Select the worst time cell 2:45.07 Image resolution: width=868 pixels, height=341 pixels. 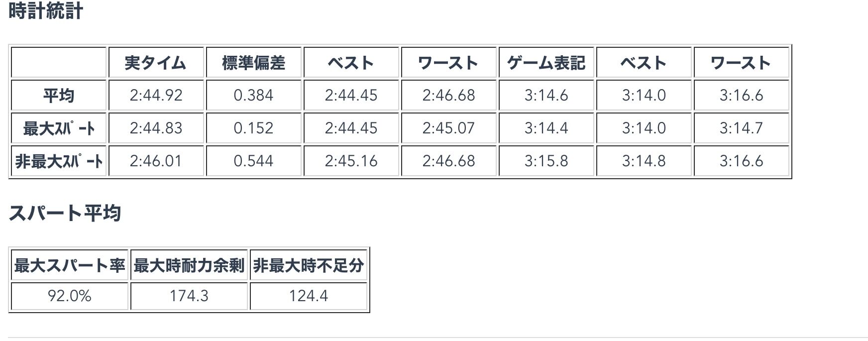pos(448,128)
